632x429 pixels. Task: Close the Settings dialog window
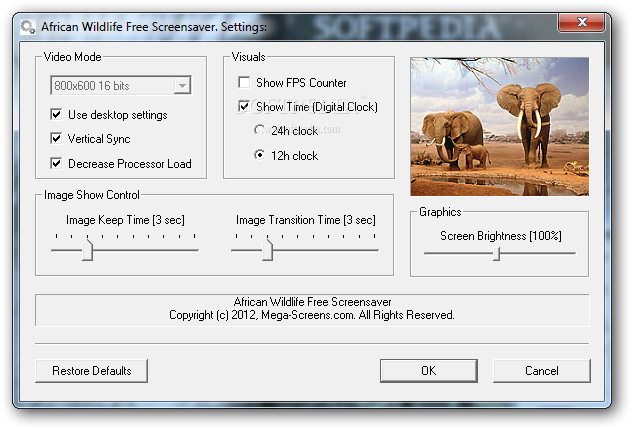coord(581,22)
